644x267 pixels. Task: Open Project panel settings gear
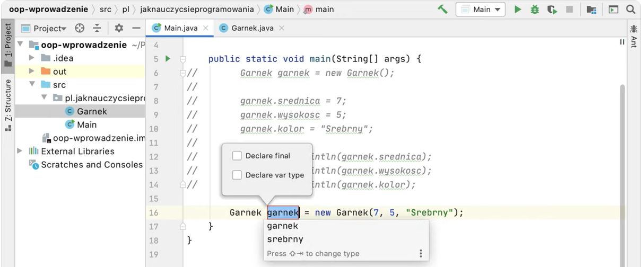coord(119,28)
